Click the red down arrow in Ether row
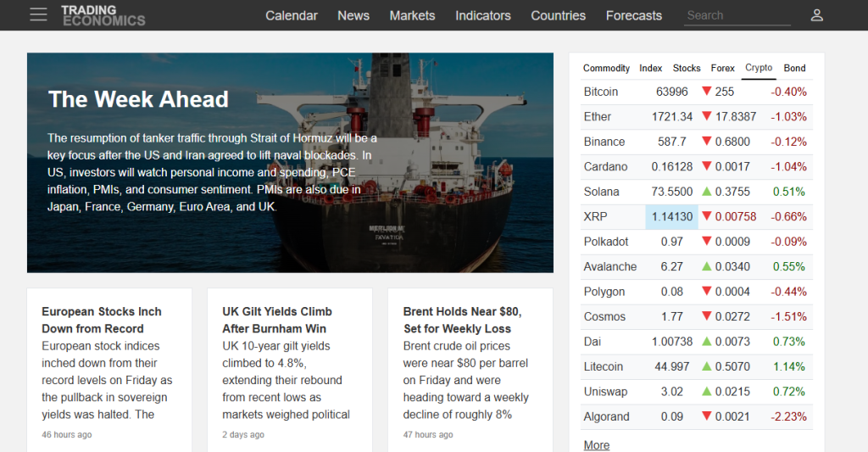 pyautogui.click(x=706, y=116)
